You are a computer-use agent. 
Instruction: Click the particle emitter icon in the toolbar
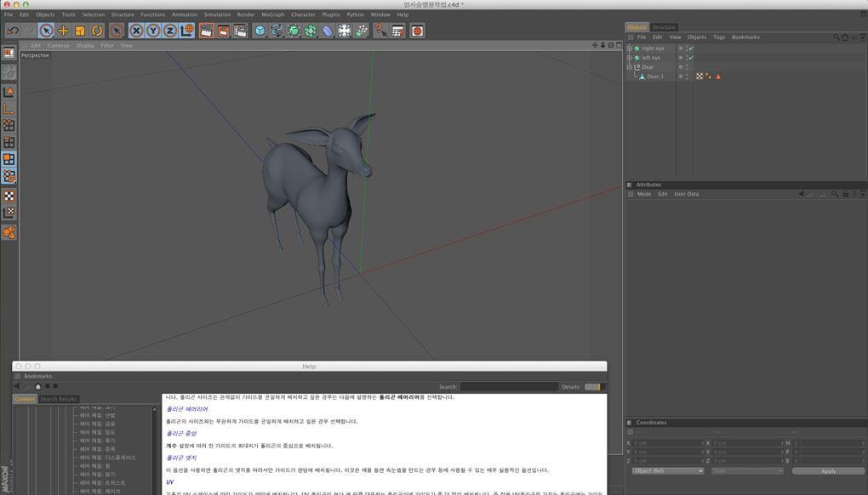click(362, 31)
